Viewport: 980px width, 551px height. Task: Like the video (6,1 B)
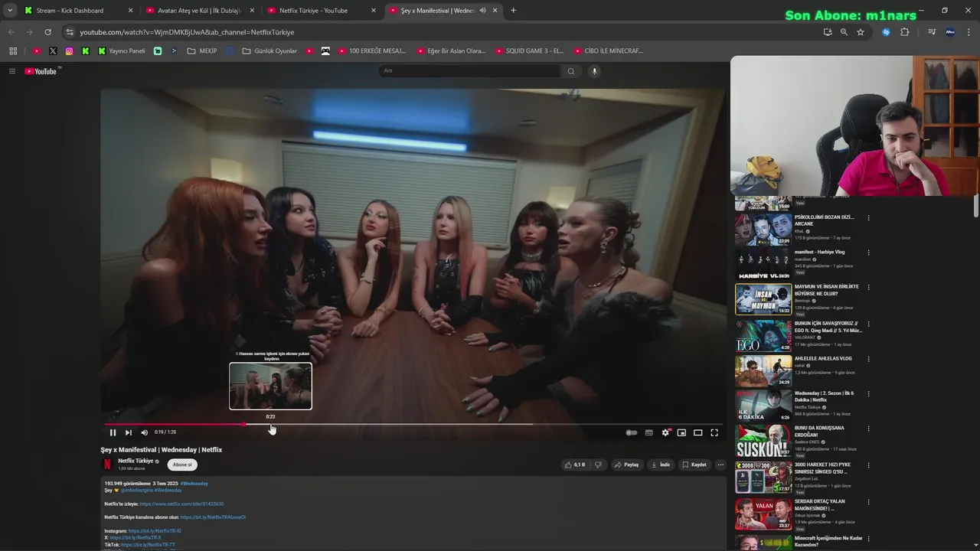574,465
